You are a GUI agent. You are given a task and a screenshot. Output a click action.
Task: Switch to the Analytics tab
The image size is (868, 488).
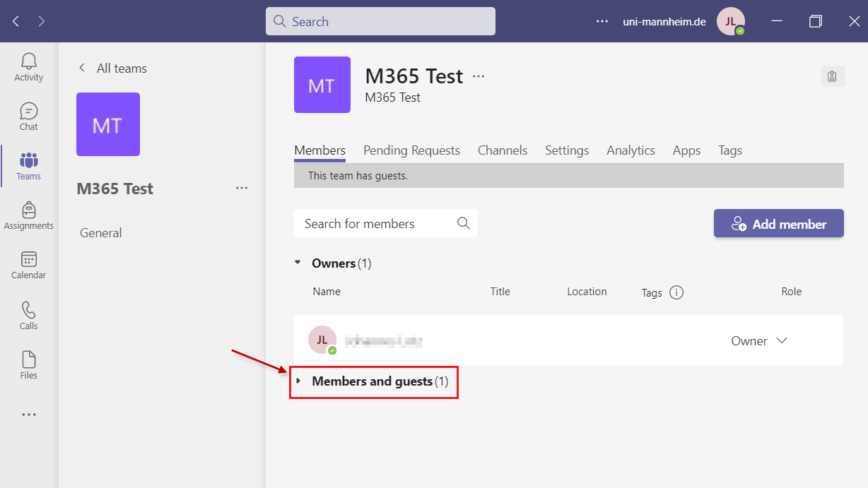point(631,150)
